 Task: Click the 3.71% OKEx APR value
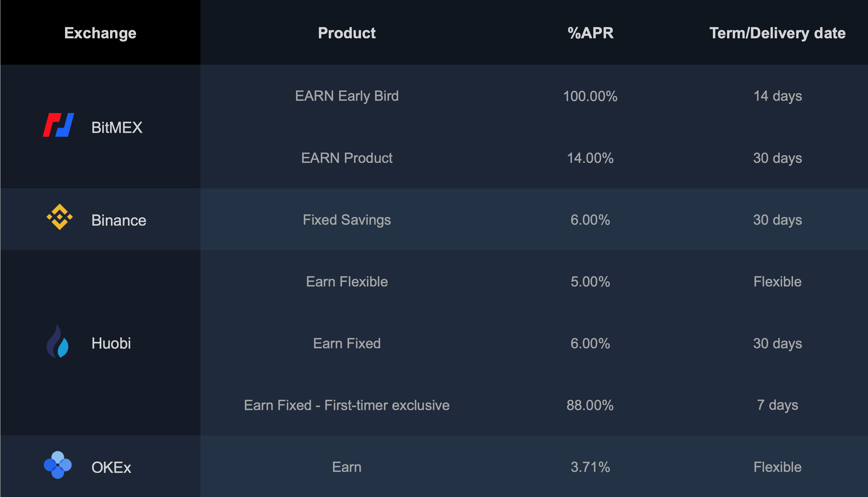pos(590,467)
